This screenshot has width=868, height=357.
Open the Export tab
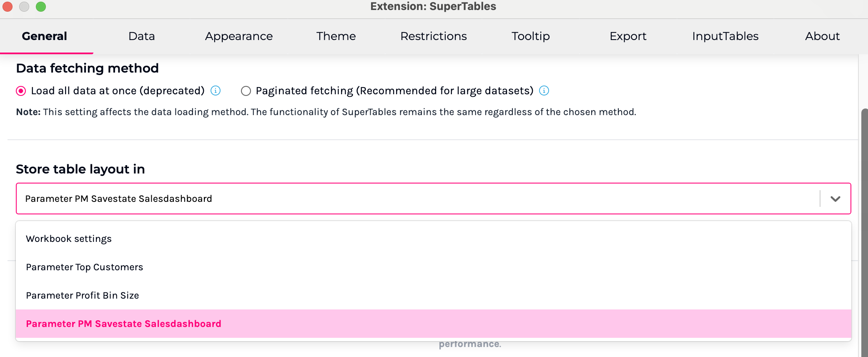(x=628, y=36)
